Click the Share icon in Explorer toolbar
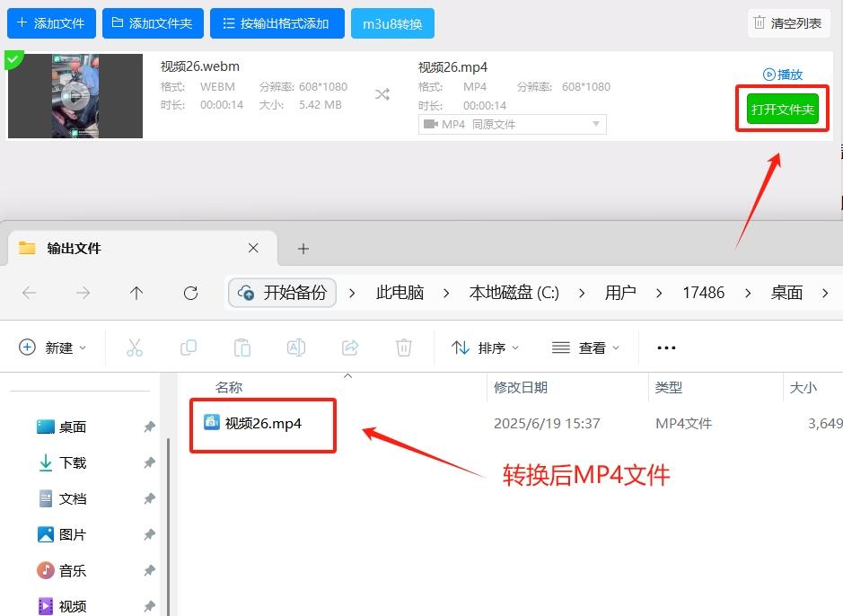 [350, 348]
